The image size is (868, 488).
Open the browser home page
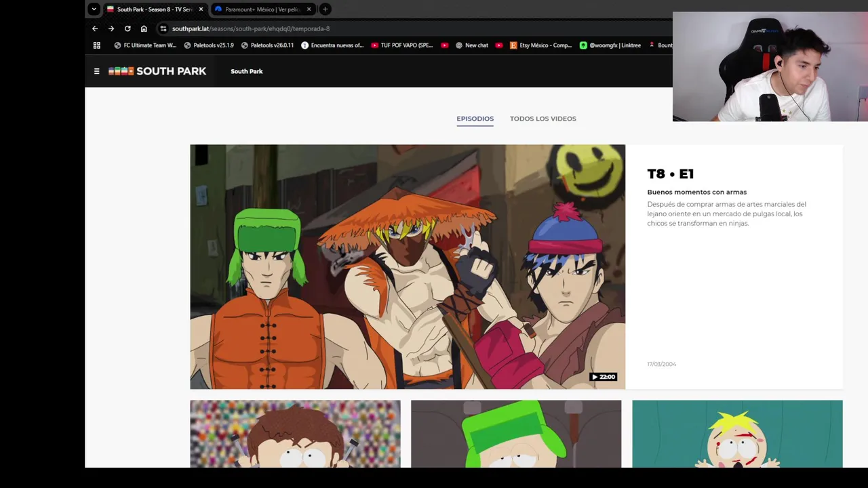[x=144, y=28]
